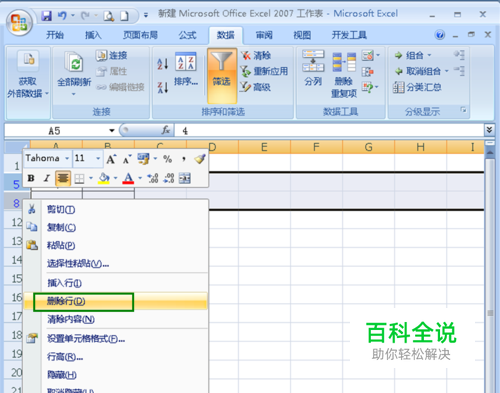The image size is (500, 393).
Task: Apply yellow fill color
Action: pyautogui.click(x=104, y=178)
